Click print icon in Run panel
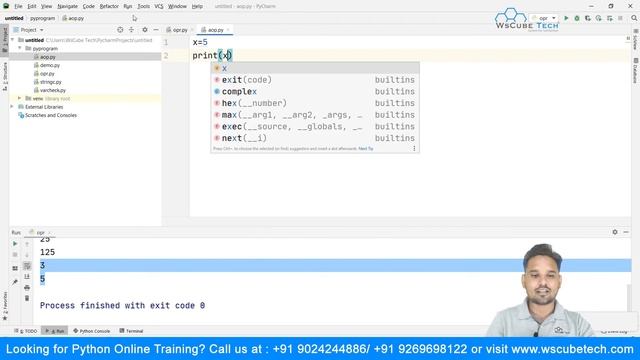Viewport: 640px width, 360px height. point(27,288)
